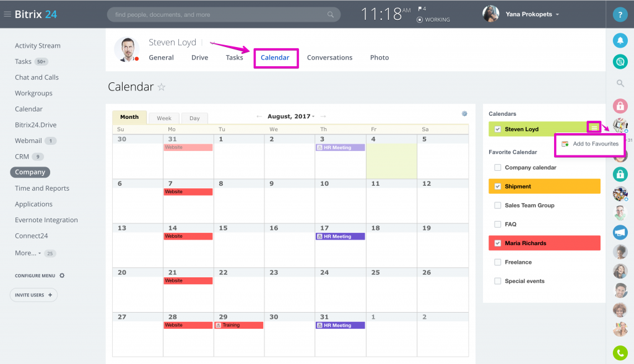Go to previous month arrow
The width and height of the screenshot is (634, 364).
[x=259, y=116]
